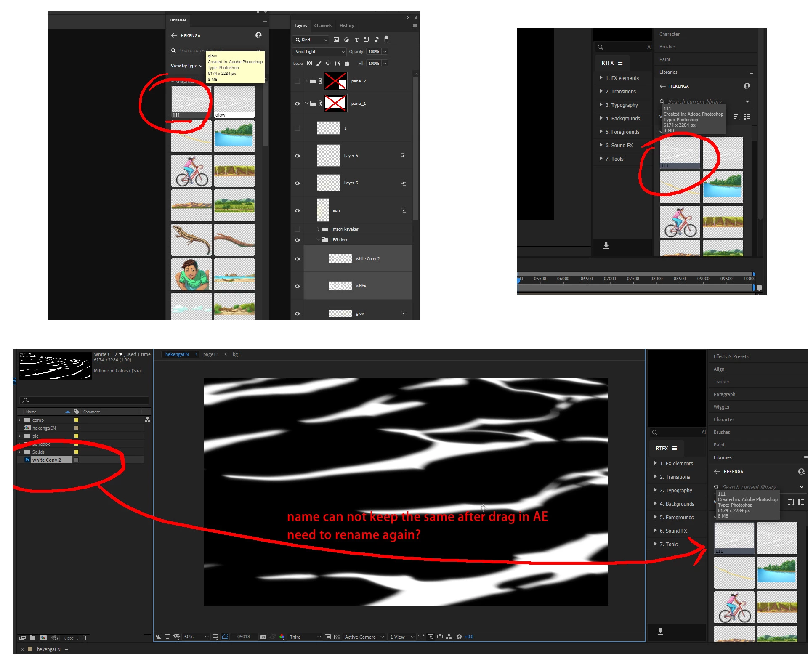This screenshot has width=808, height=672.
Task: Click the lock all padlock icon
Action: coord(347,64)
